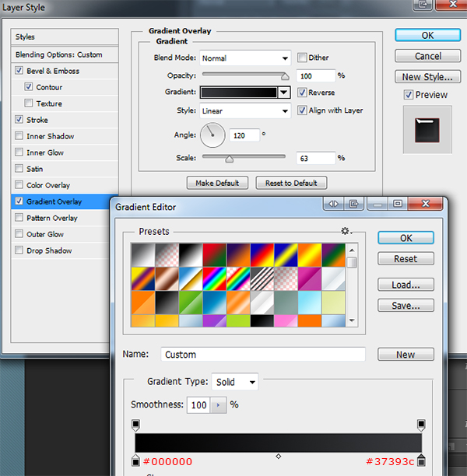Click the Opacity slider handle
Viewport: 467px width, 476px height.
(285, 76)
